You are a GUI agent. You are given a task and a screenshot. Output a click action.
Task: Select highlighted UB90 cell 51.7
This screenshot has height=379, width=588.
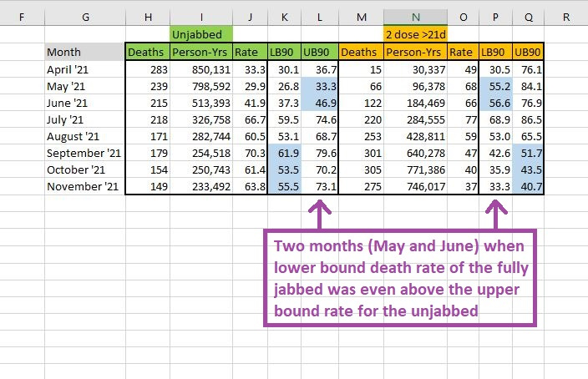pyautogui.click(x=528, y=153)
